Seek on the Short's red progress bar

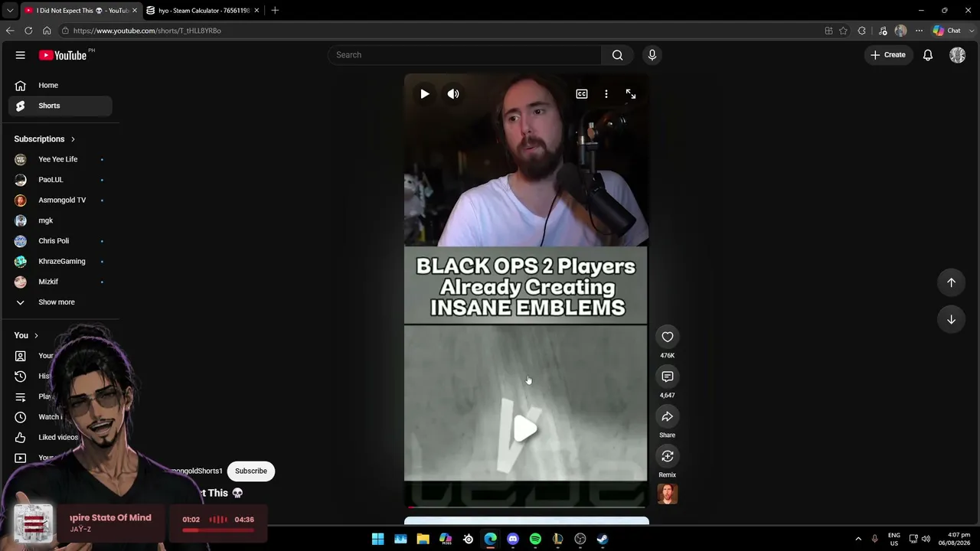[526, 507]
